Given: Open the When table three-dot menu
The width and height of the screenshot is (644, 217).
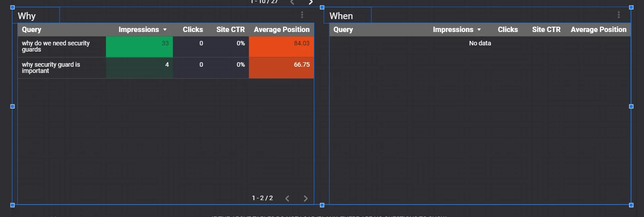Looking at the screenshot, I should (x=619, y=15).
